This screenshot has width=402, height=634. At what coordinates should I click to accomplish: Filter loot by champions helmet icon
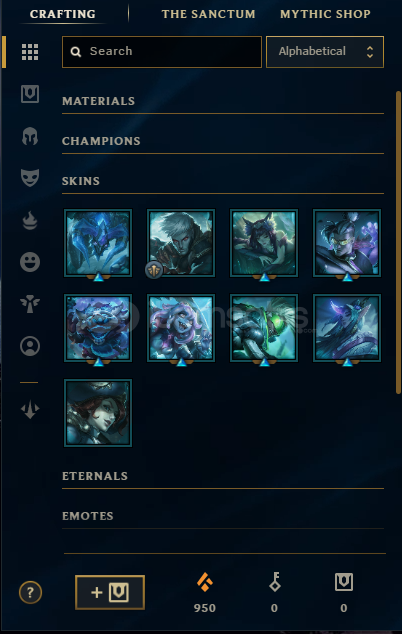tap(30, 136)
